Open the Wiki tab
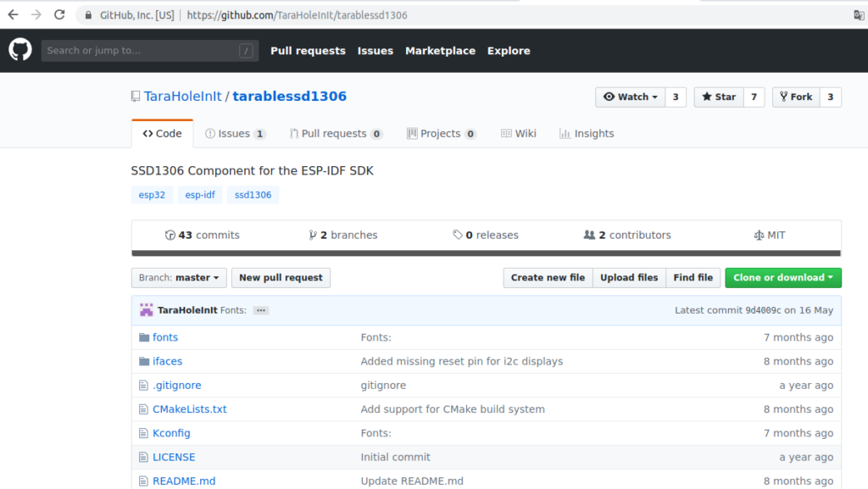This screenshot has height=489, width=868. click(519, 133)
